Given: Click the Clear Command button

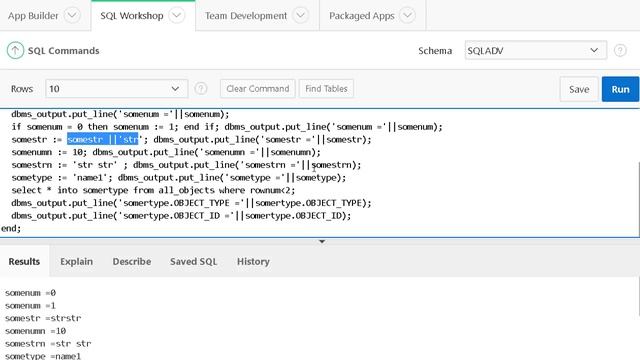Looking at the screenshot, I should [x=258, y=89].
